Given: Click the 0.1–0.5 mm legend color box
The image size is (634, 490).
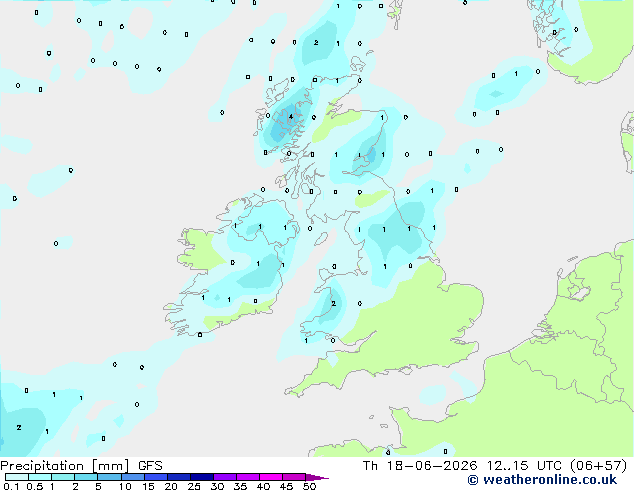Looking at the screenshot, I should [17, 477].
